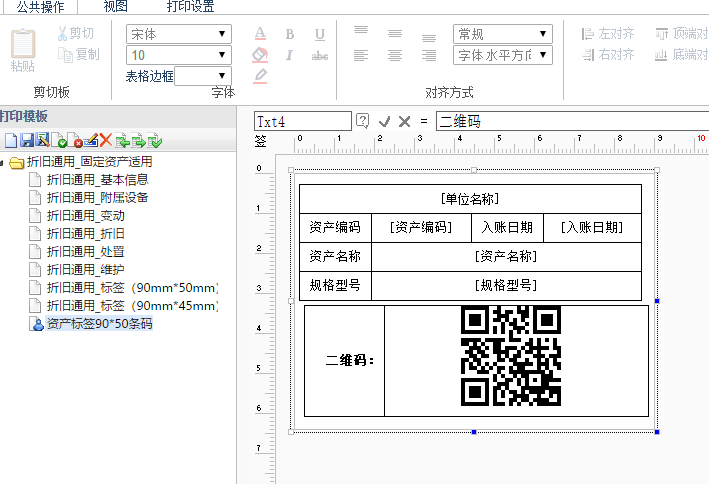Click the [单位名称] cell in the label
The height and width of the screenshot is (495, 717).
[x=470, y=199]
